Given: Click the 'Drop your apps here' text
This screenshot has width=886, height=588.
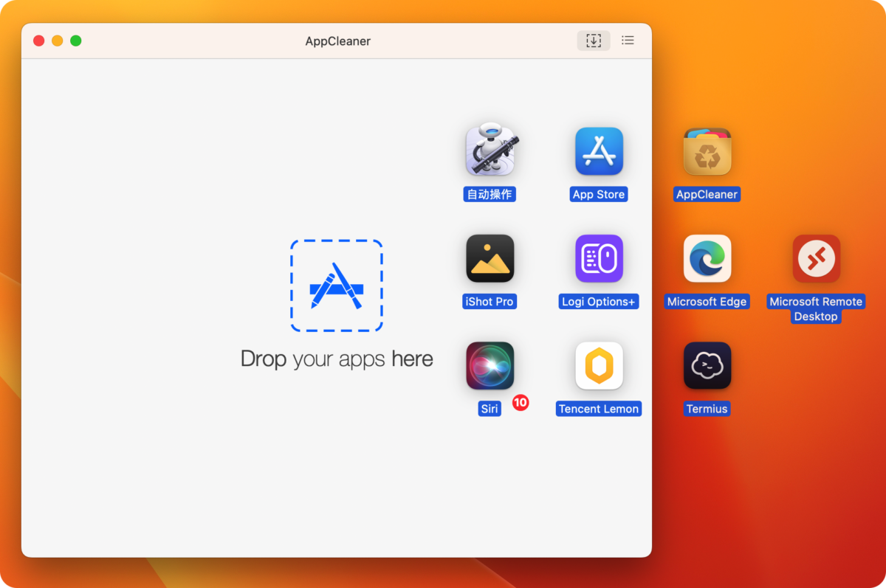Looking at the screenshot, I should point(337,359).
